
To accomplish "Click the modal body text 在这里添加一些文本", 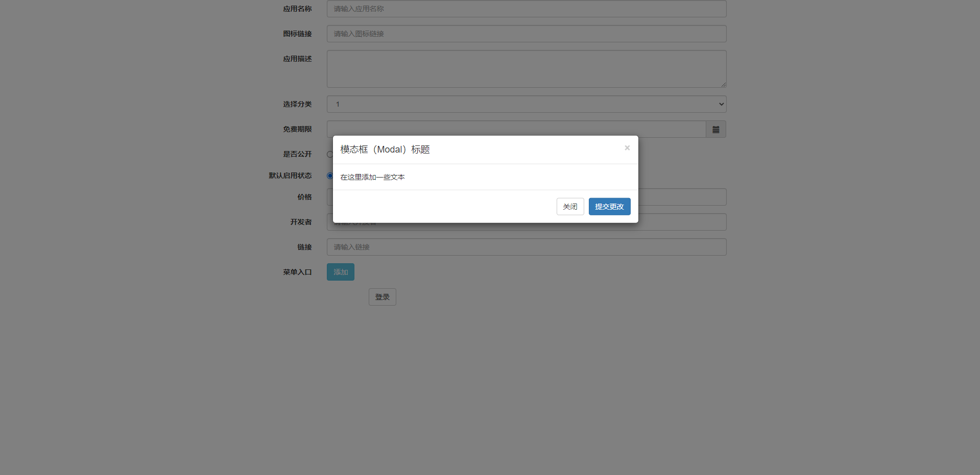I will coord(373,177).
